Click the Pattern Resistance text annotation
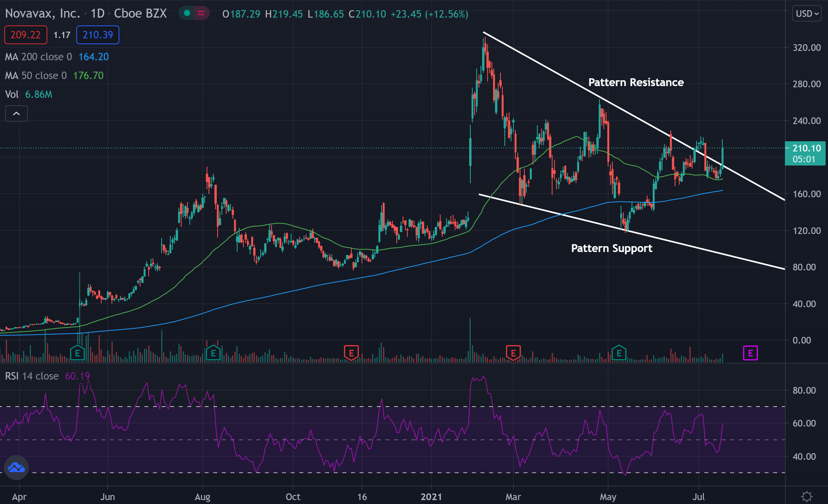This screenshot has height=504, width=828. click(636, 82)
